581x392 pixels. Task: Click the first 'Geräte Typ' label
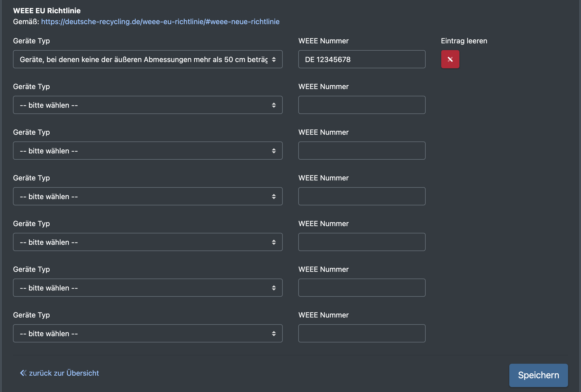coord(31,41)
